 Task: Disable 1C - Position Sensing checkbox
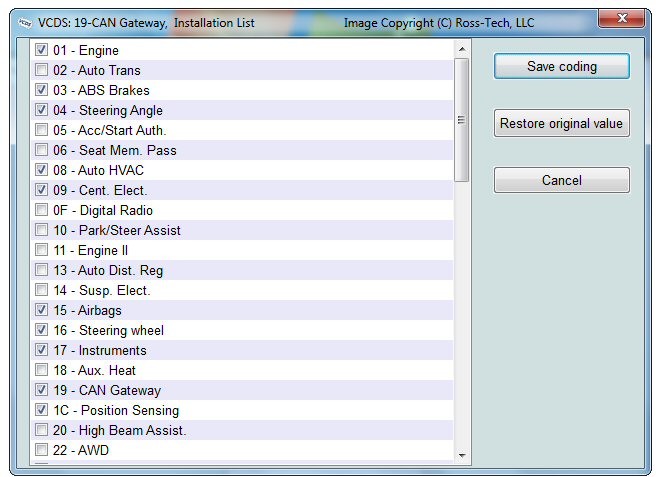tap(41, 410)
